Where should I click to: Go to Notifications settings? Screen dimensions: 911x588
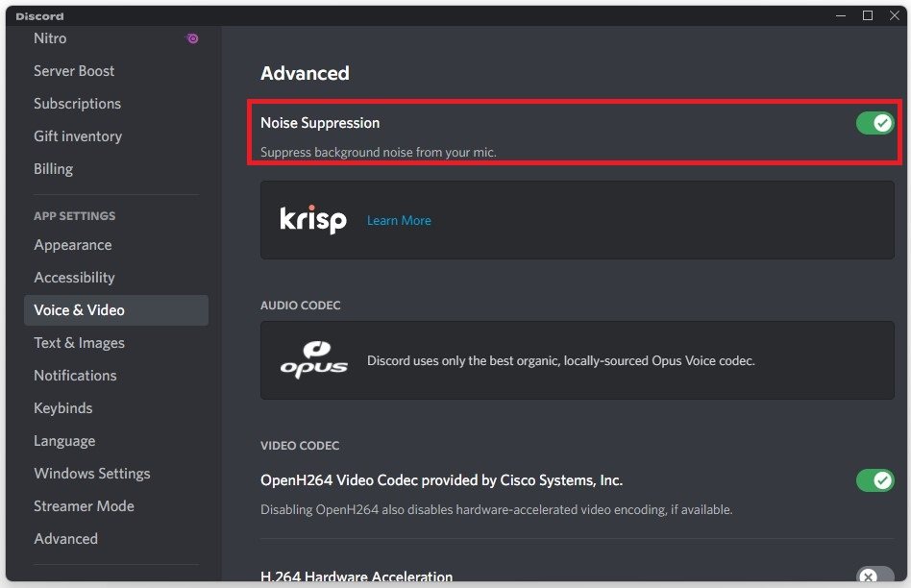pos(116,376)
